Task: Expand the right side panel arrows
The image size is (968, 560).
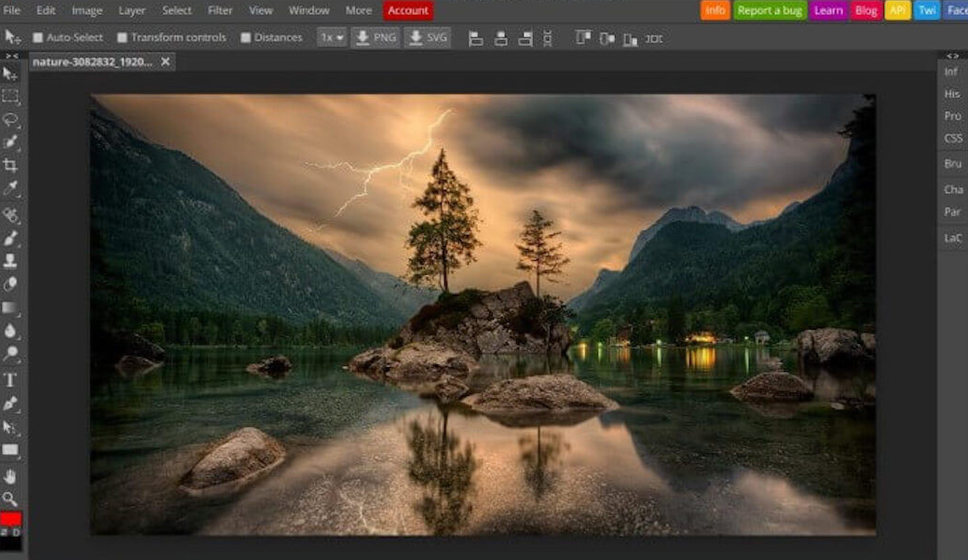Action: tap(952, 56)
